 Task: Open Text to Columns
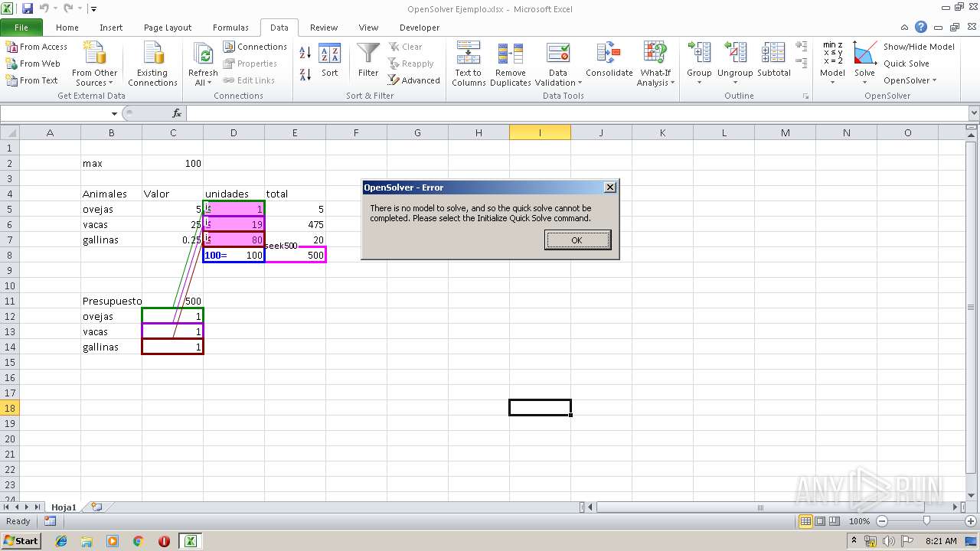coord(469,64)
